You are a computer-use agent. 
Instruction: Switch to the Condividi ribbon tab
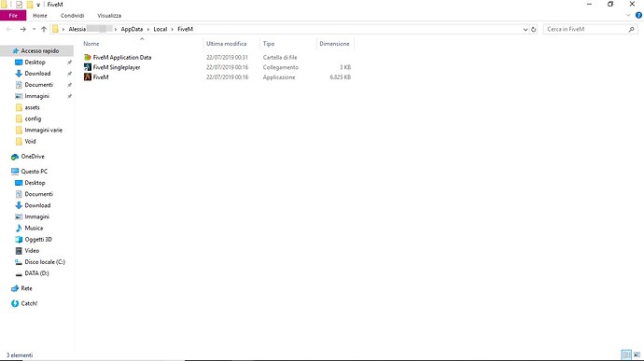pyautogui.click(x=72, y=16)
